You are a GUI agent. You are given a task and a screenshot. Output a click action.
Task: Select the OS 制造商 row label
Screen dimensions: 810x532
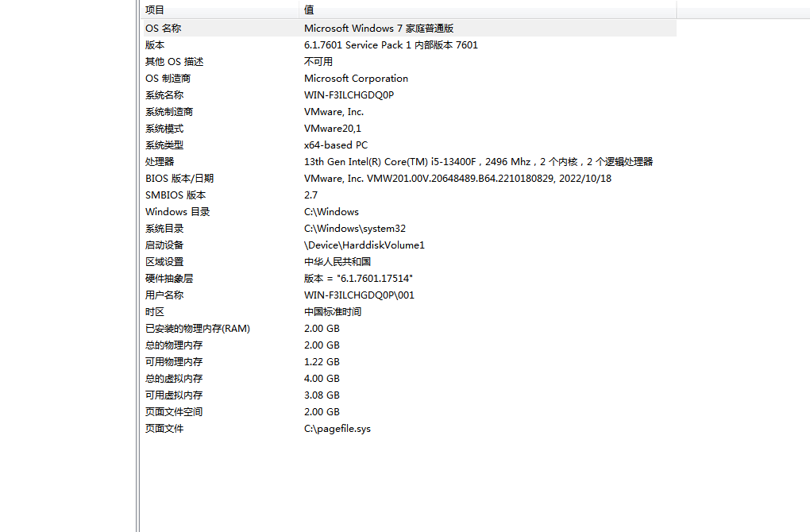(168, 79)
